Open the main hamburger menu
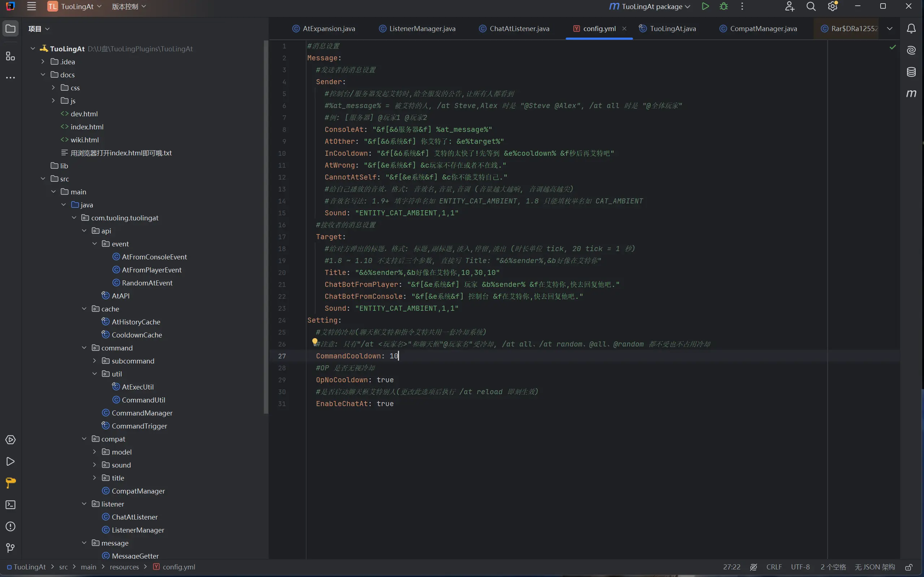 pos(31,7)
